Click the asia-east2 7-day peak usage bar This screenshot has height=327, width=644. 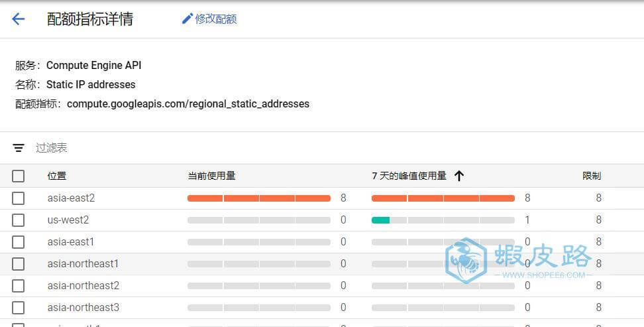pyautogui.click(x=443, y=198)
